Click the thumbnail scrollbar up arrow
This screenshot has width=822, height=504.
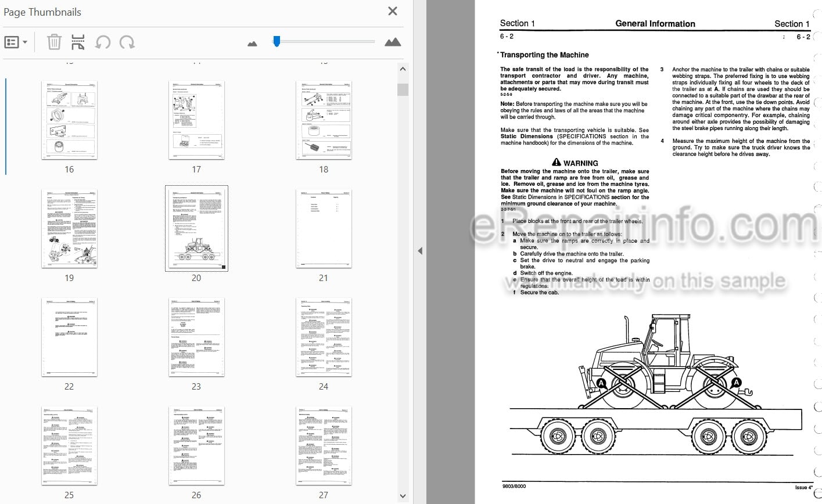pos(403,69)
